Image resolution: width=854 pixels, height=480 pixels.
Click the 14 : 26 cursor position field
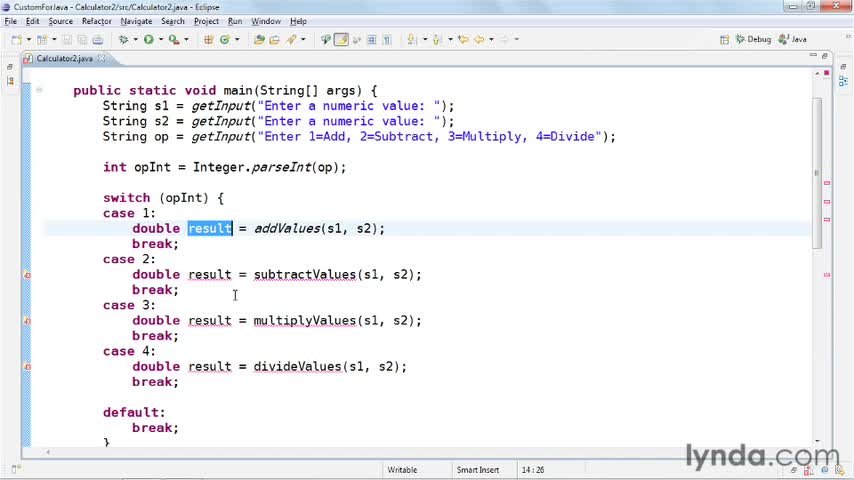coord(533,470)
